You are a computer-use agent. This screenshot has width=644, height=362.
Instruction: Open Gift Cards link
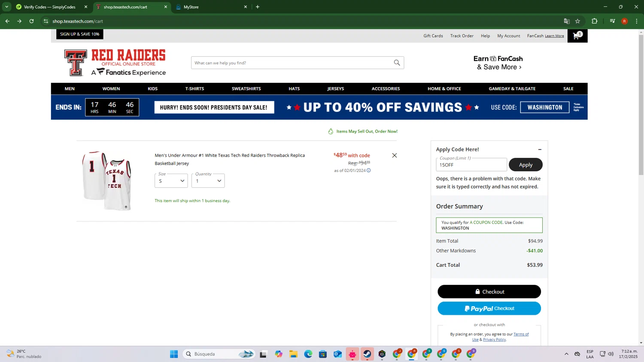click(433, 36)
